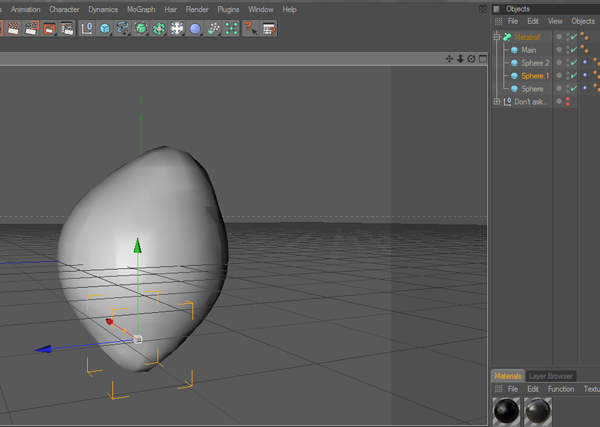Click the layer color dot on Don't ask row
Image resolution: width=600 pixels, height=427 pixels.
pos(559,101)
